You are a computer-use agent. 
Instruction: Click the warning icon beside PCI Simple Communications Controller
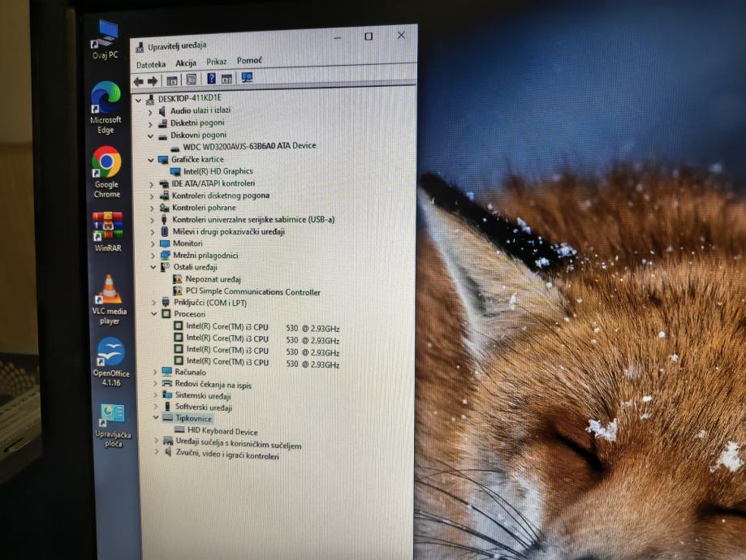178,291
